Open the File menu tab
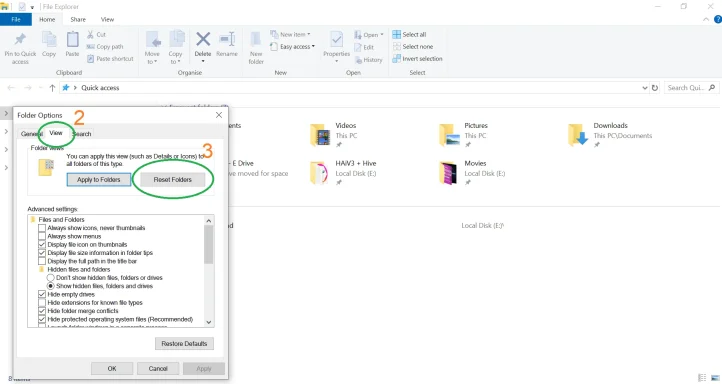This screenshot has width=722, height=384. (x=16, y=19)
